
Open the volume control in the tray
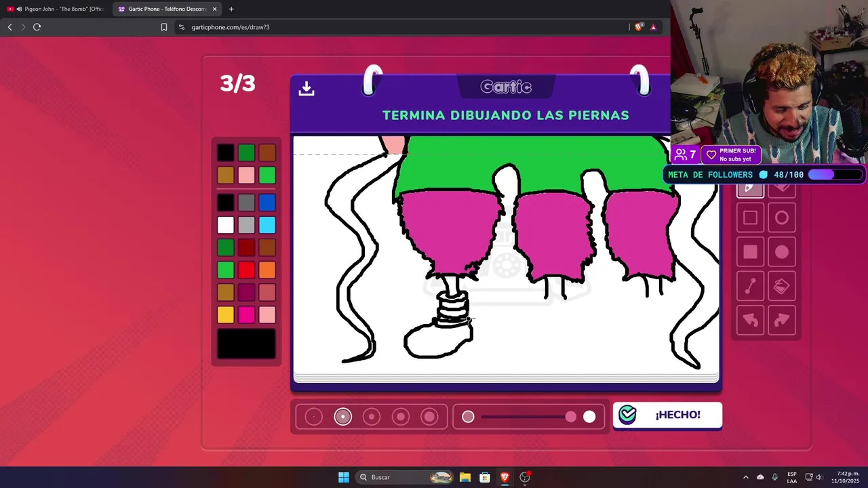(818, 477)
